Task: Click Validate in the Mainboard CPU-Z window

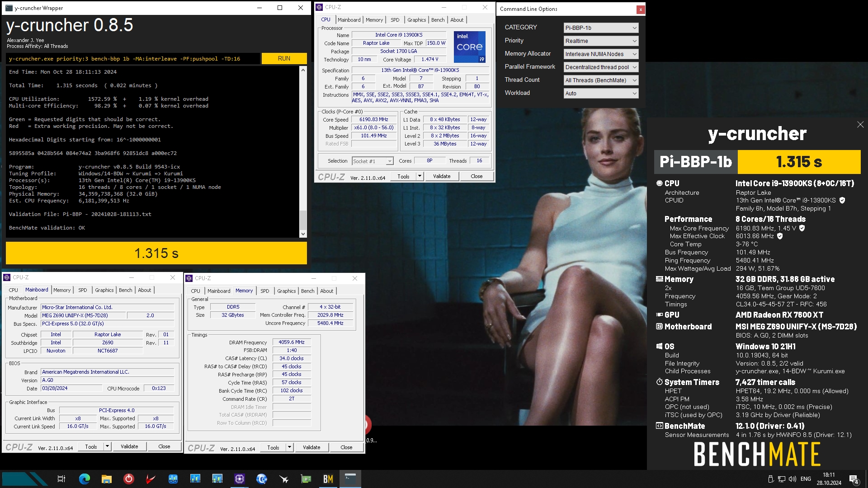Action: (129, 446)
